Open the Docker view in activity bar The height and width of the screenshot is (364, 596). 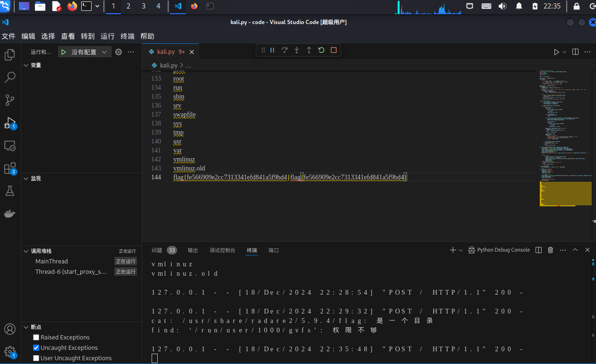coord(10,213)
